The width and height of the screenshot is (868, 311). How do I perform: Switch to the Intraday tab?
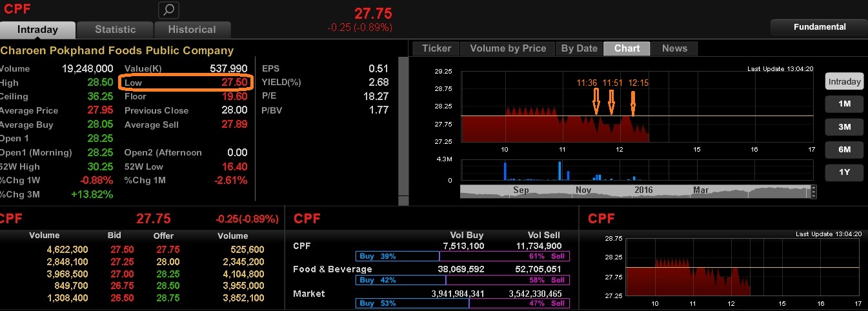37,30
